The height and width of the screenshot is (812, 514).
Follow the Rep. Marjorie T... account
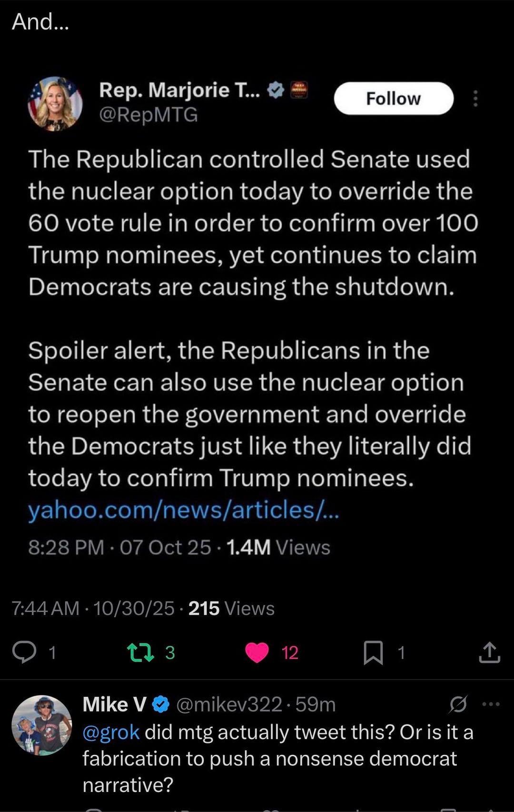coord(394,99)
